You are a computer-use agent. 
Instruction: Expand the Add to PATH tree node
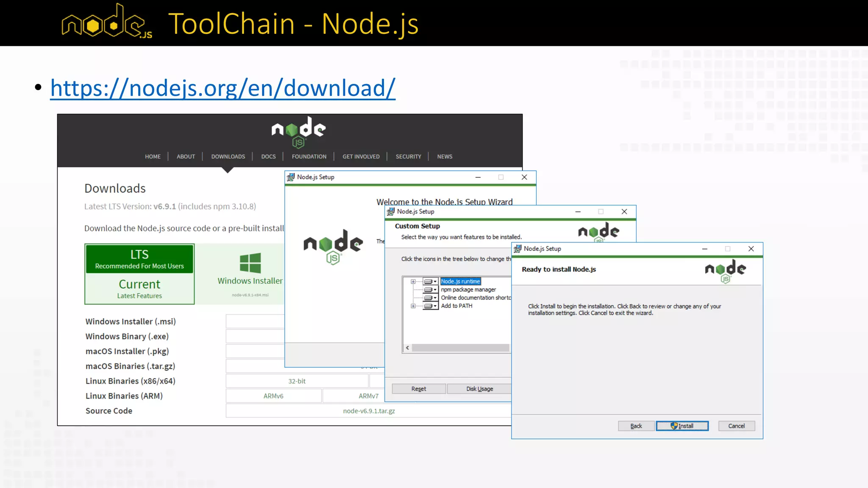[413, 306]
